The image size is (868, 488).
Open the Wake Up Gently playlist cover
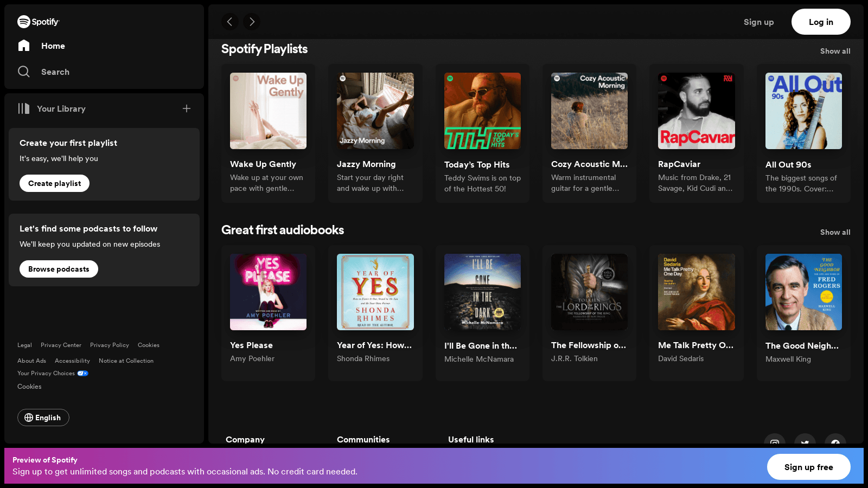(x=268, y=111)
